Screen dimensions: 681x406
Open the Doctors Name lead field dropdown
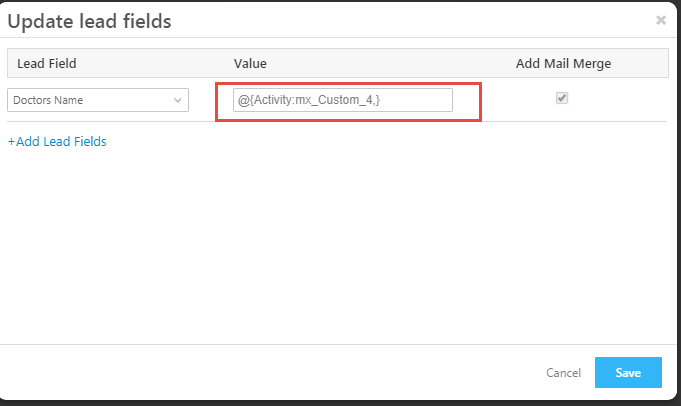coord(97,100)
